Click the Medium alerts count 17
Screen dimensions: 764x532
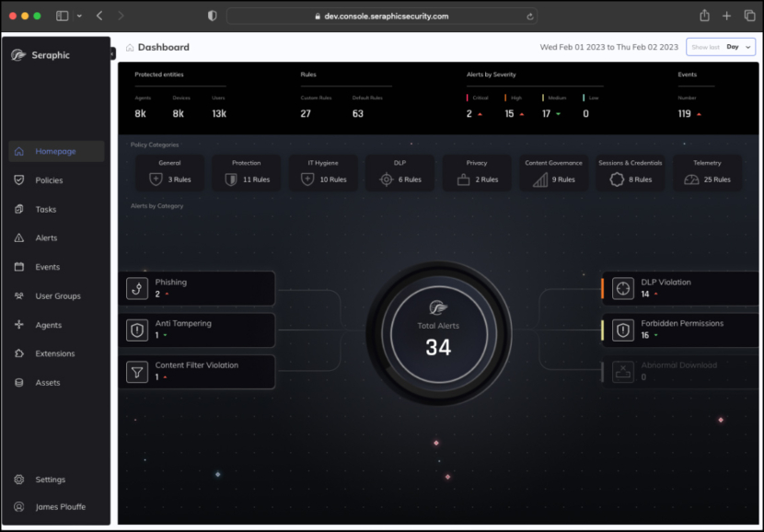point(546,114)
